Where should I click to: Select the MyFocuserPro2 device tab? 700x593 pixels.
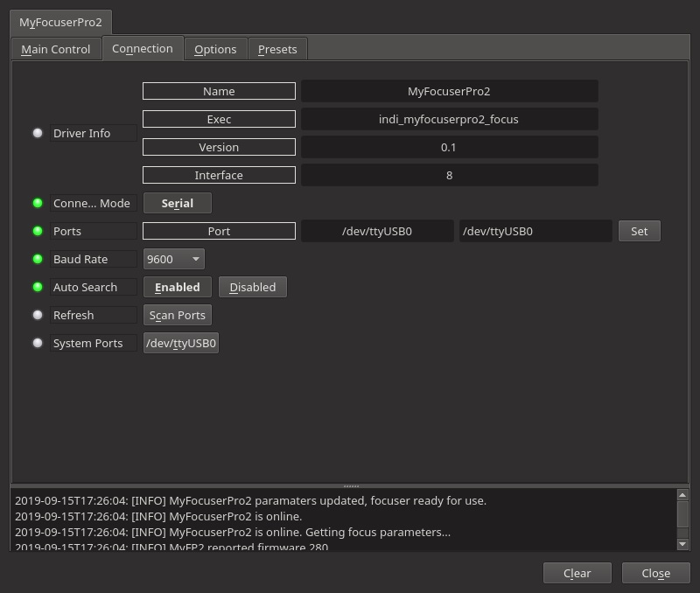click(60, 23)
